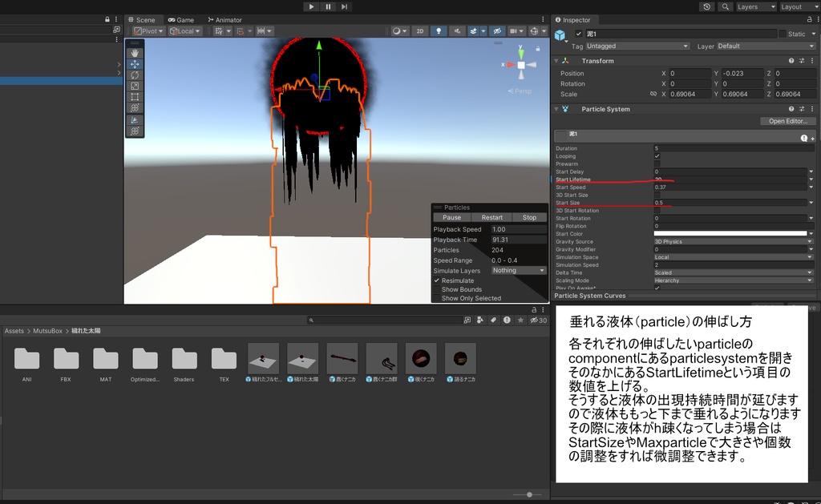Viewport: 821px width, 504px height.
Task: Toggle the Prewarm checkbox
Action: [x=657, y=163]
